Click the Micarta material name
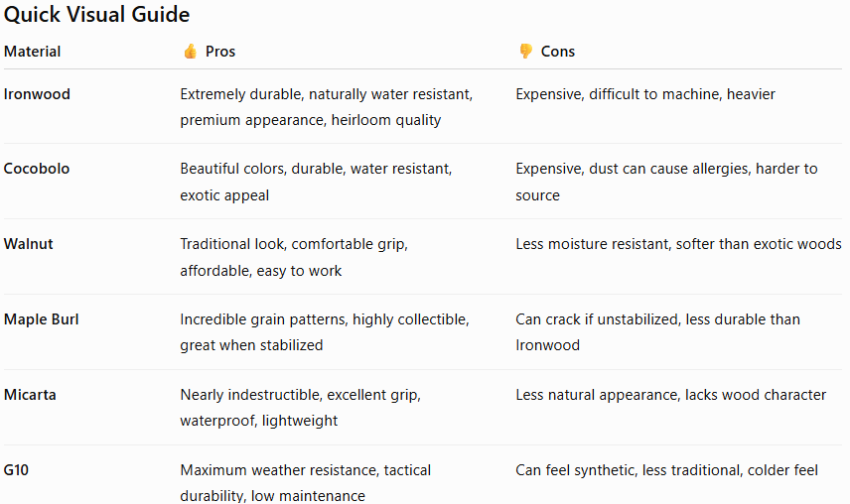Image resolution: width=850 pixels, height=504 pixels. [x=30, y=395]
